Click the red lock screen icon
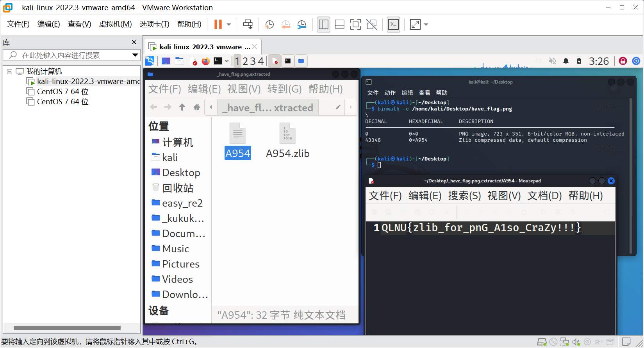Screen dimensions: 644x348 623,61
